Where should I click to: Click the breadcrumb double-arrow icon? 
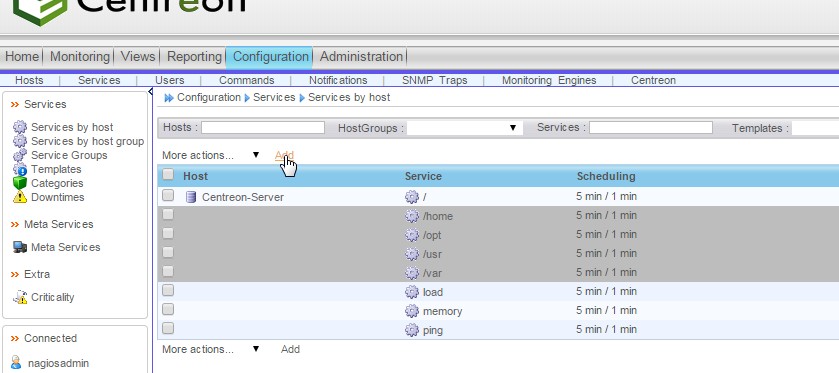(169, 98)
